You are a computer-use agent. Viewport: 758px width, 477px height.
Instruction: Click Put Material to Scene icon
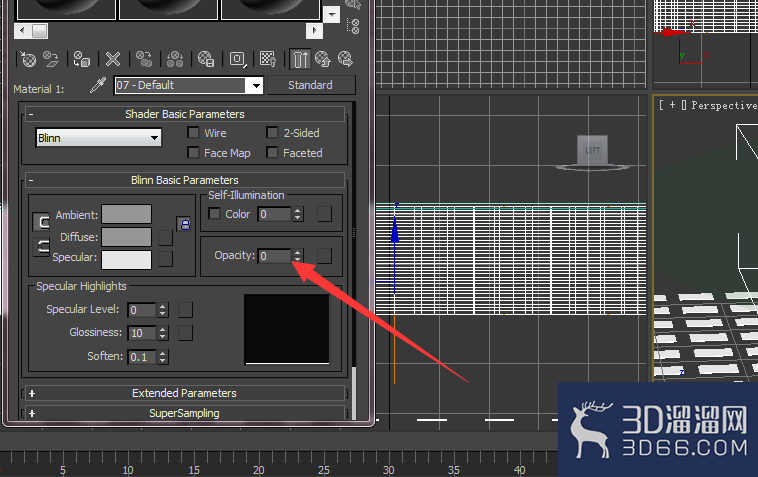(50, 59)
